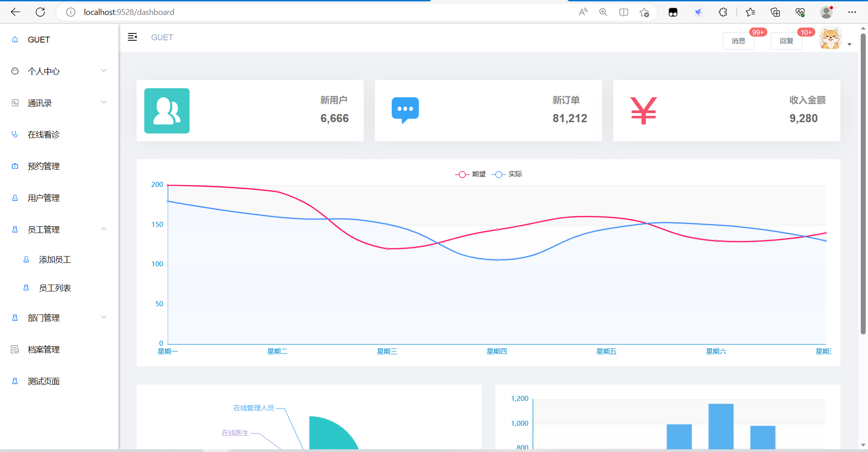Click the 用户管理 sidebar icon
868x452 pixels.
[15, 198]
